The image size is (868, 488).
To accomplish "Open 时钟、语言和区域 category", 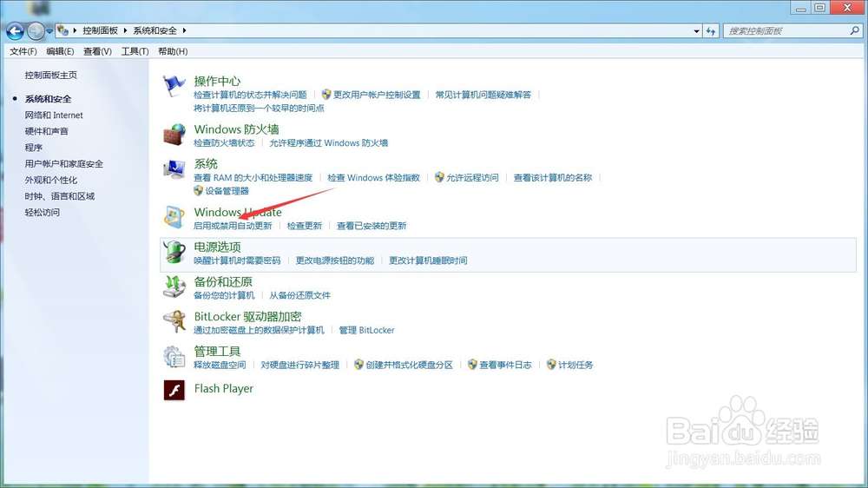I will [60, 195].
